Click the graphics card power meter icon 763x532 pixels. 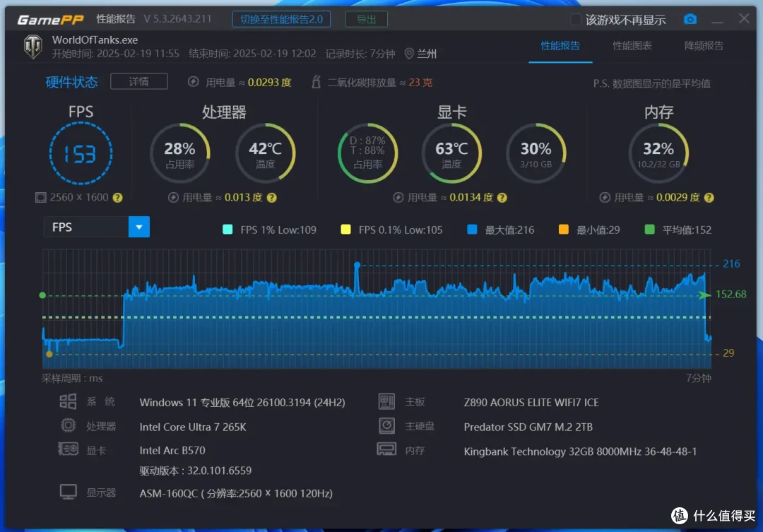[x=398, y=197]
